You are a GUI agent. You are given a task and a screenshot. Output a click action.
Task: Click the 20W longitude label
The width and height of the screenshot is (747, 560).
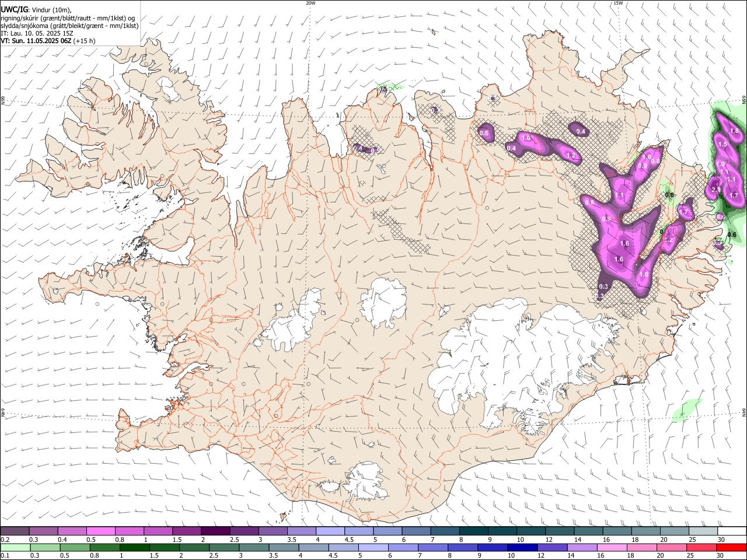310,3
